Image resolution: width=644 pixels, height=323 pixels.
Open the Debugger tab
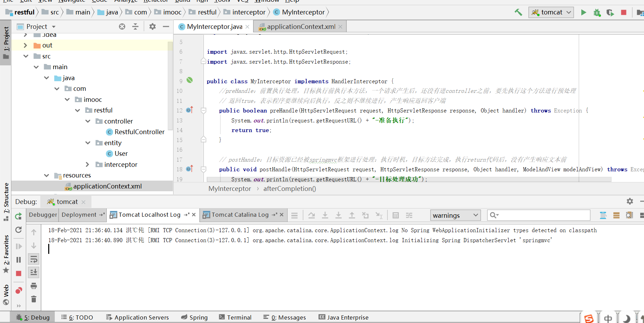pos(43,215)
